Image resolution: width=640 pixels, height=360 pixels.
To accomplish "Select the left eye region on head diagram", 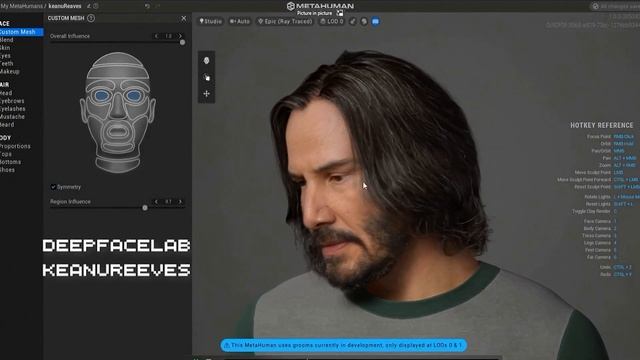I will pos(102,96).
